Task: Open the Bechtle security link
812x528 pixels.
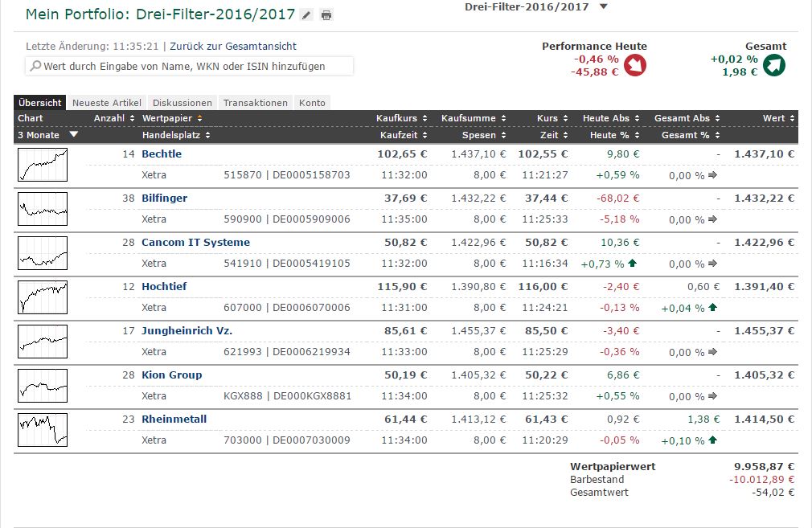Action: [x=162, y=153]
